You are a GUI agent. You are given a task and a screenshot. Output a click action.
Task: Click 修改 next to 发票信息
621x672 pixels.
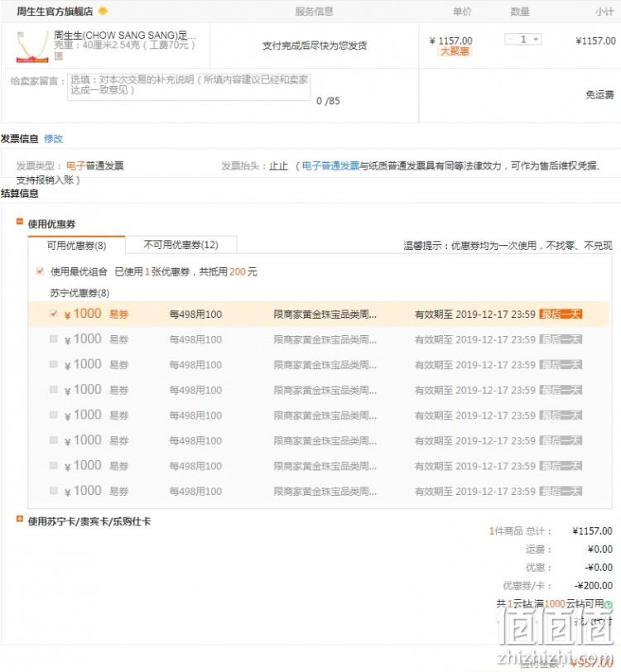(53, 139)
